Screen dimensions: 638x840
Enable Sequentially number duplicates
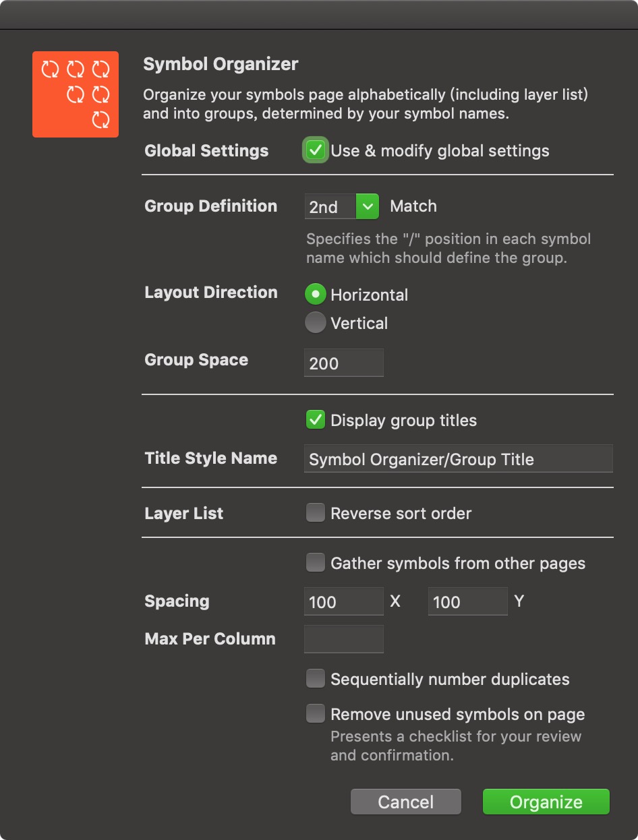tap(315, 679)
